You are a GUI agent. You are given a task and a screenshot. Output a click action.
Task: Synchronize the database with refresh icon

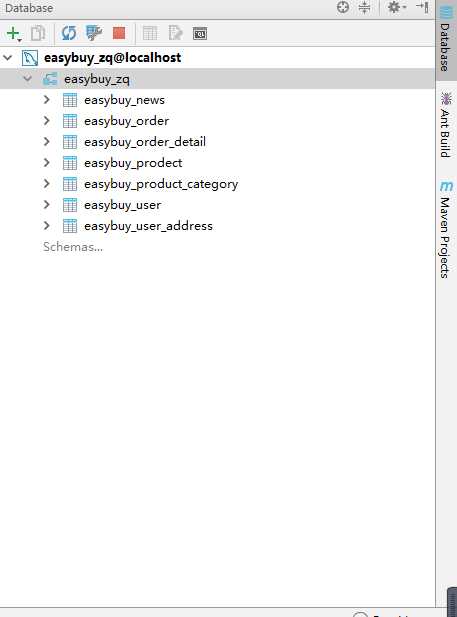[69, 33]
